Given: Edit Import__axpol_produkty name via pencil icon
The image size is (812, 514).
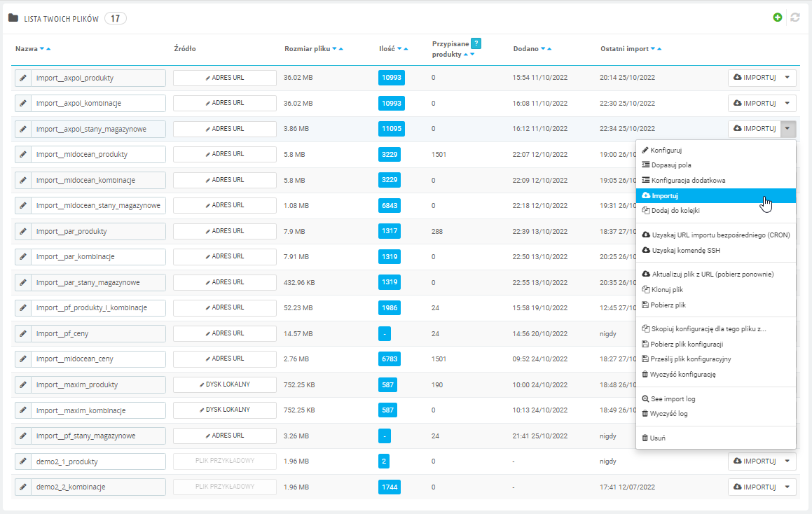Looking at the screenshot, I should coord(22,78).
